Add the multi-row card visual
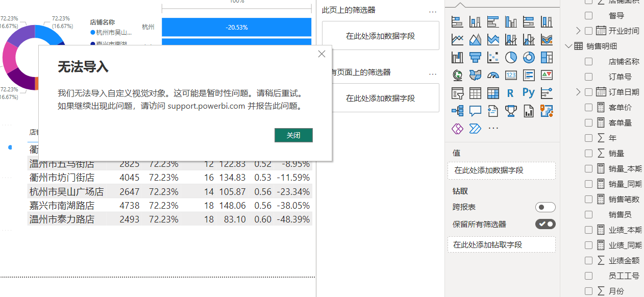The height and width of the screenshot is (297, 644). [x=529, y=75]
